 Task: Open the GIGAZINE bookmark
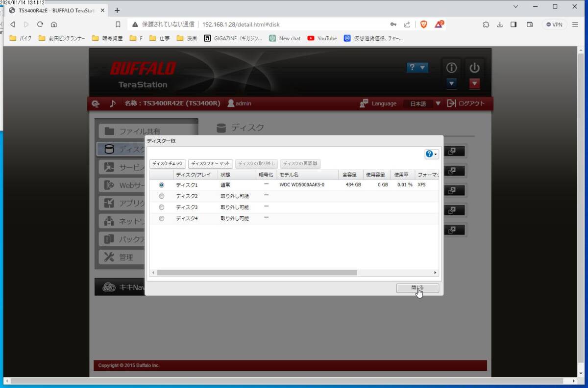point(233,38)
